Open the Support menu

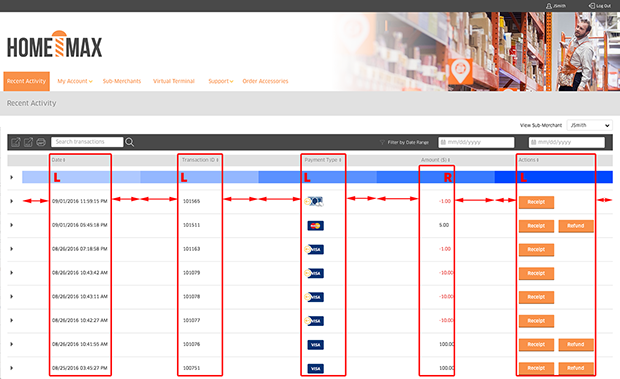(221, 81)
